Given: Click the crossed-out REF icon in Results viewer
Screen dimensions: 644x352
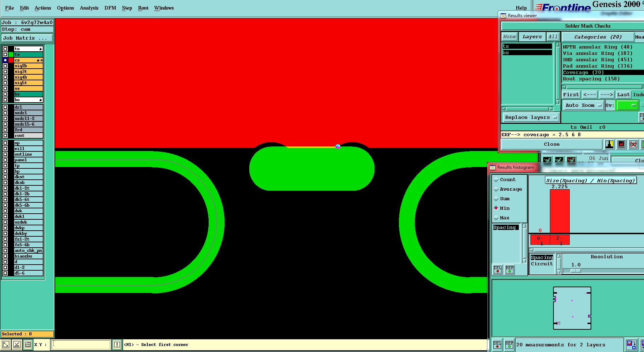Looking at the screenshot, I should click(x=633, y=144).
